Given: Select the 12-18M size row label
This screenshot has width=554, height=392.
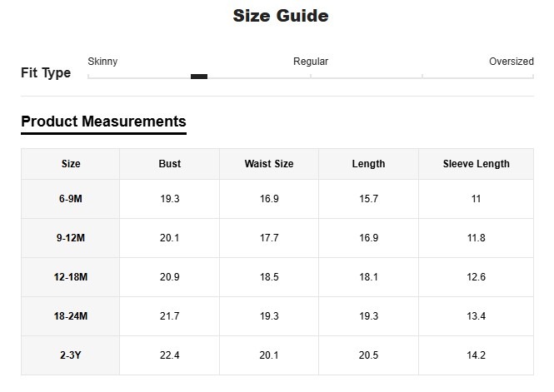Looking at the screenshot, I should point(71,277).
